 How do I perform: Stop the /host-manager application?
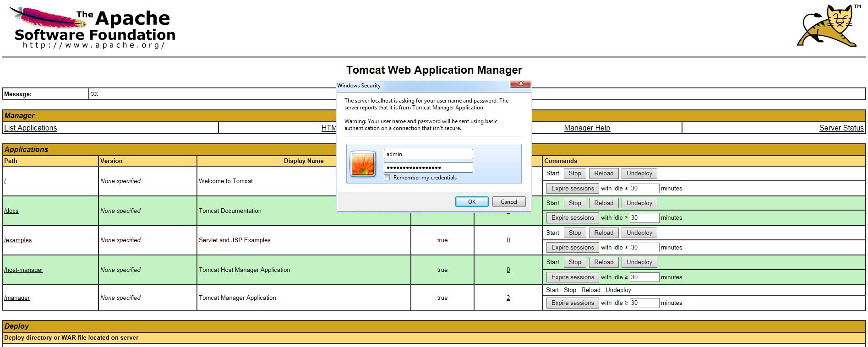point(575,262)
